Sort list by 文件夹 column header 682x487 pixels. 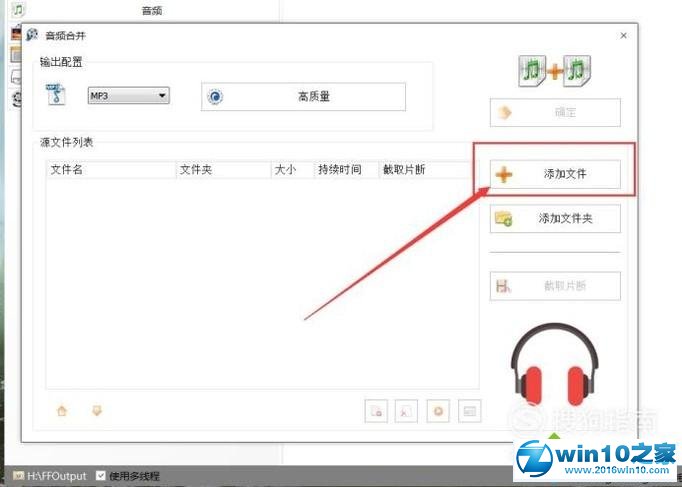point(222,170)
